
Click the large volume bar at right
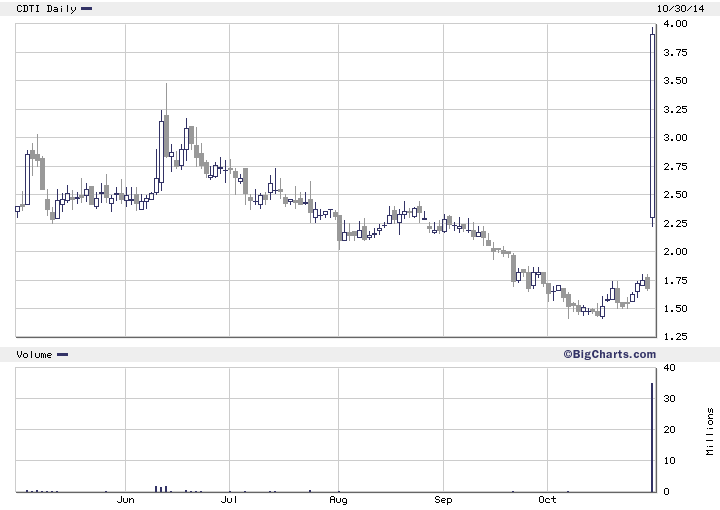tap(652, 437)
